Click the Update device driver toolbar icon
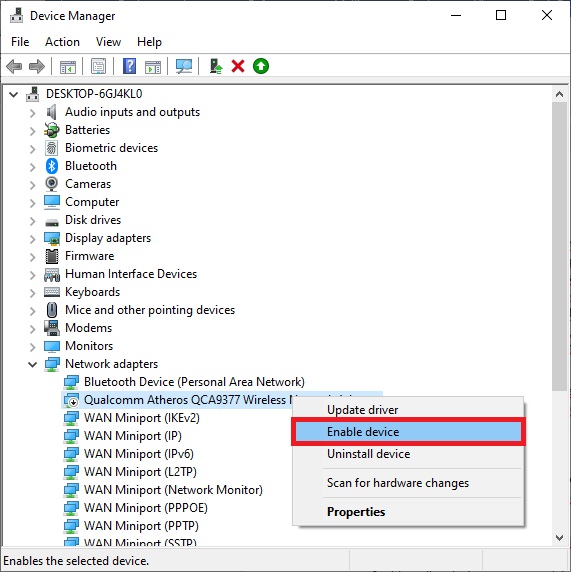 click(x=216, y=66)
